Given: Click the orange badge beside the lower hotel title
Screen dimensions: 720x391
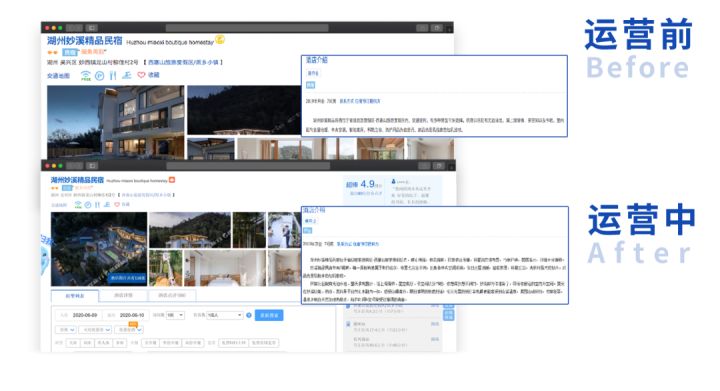Looking at the screenshot, I should (172, 180).
